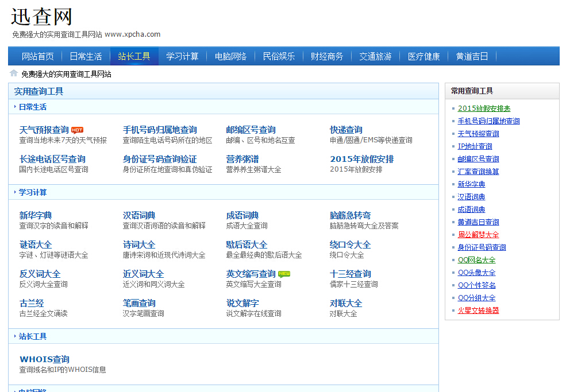
Task: Open 医疗健康 navigation tab
Action: 423,57
